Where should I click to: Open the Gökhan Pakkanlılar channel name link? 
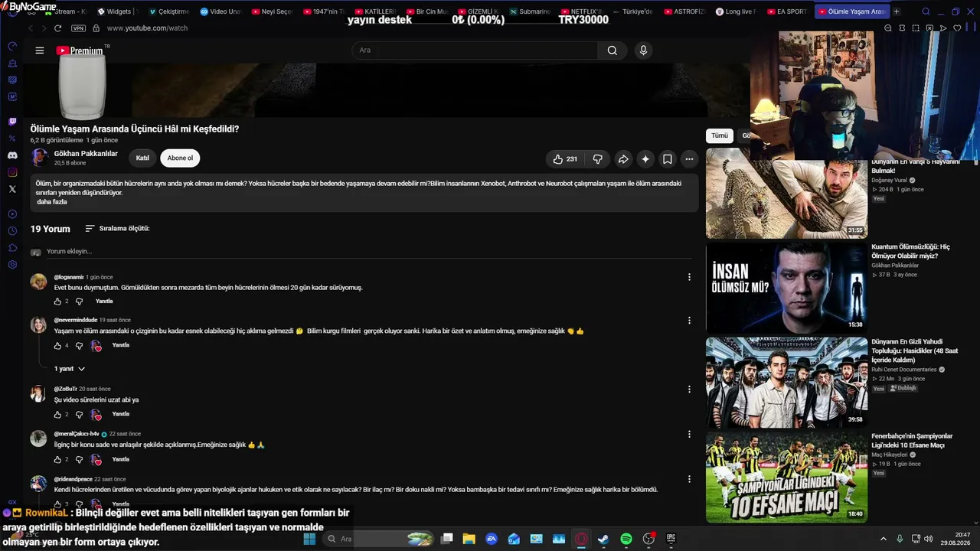pyautogui.click(x=86, y=154)
